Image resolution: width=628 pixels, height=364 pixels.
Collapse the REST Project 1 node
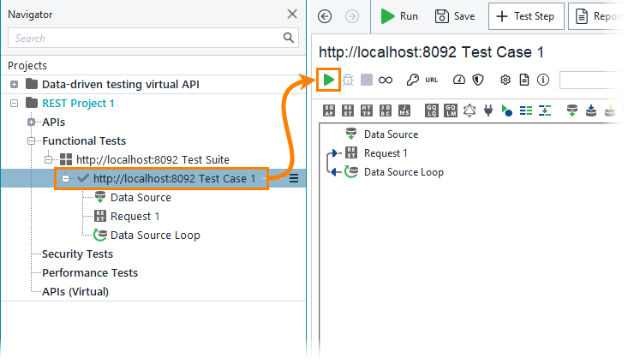(x=14, y=104)
